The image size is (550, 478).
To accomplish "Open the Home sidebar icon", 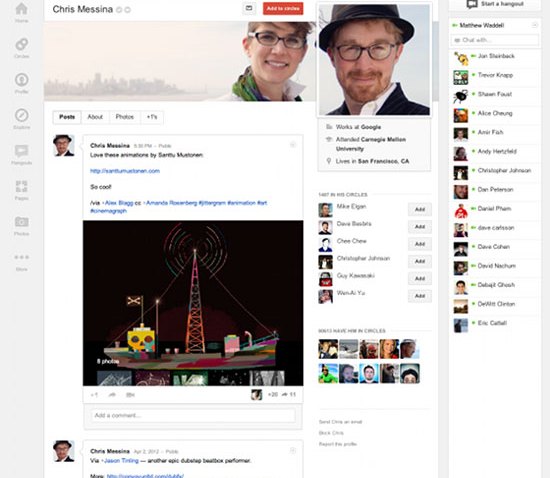I will [21, 9].
